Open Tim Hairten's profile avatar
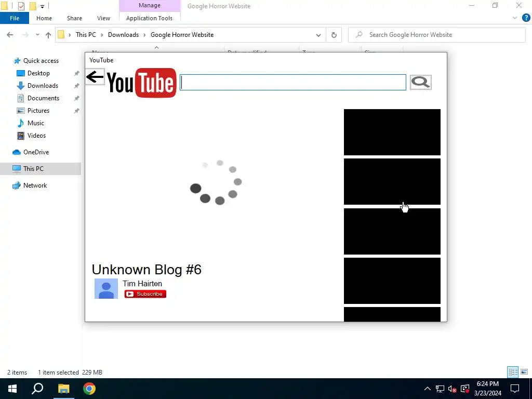Screen dimensions: 532x399 [x=106, y=289]
